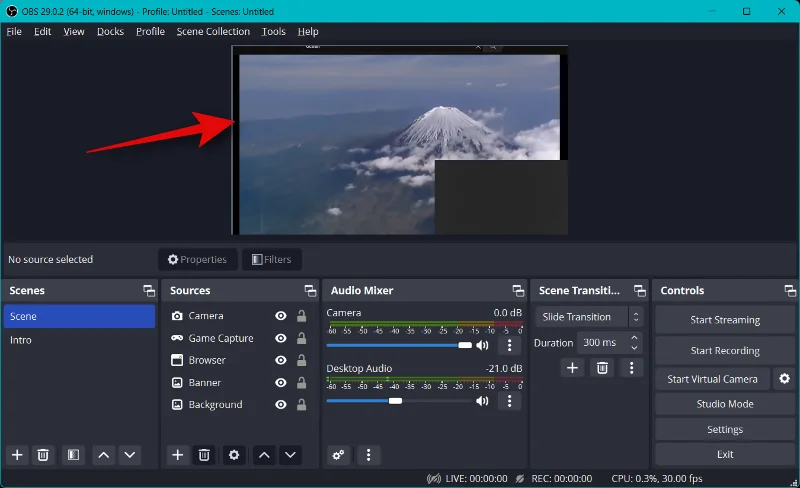800x488 pixels.
Task: Select the Scene item in Scenes list
Action: point(79,316)
